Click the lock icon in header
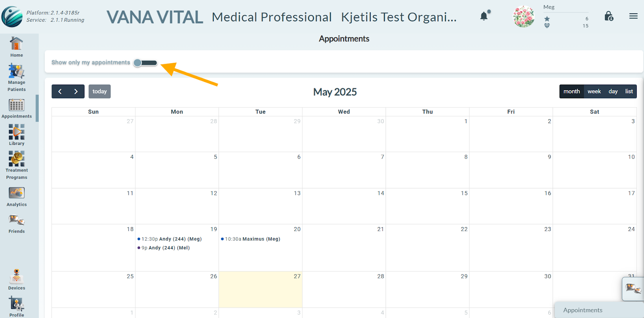644x318 pixels. (x=609, y=16)
